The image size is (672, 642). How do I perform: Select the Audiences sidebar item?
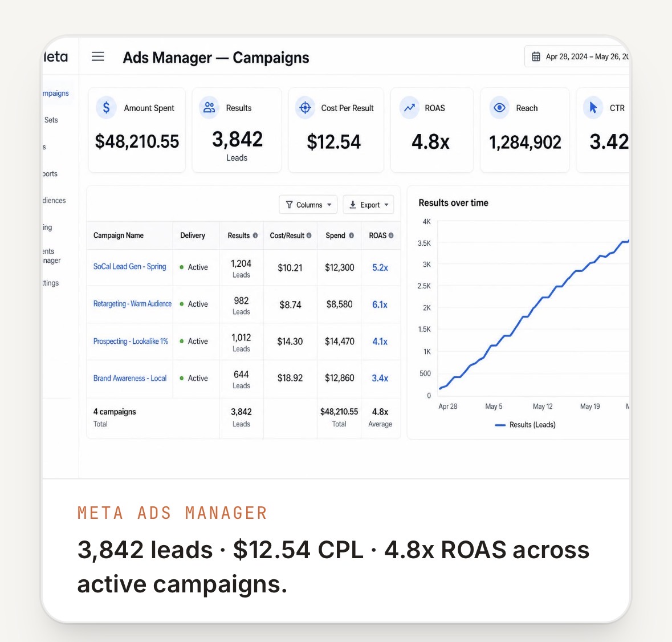[54, 200]
